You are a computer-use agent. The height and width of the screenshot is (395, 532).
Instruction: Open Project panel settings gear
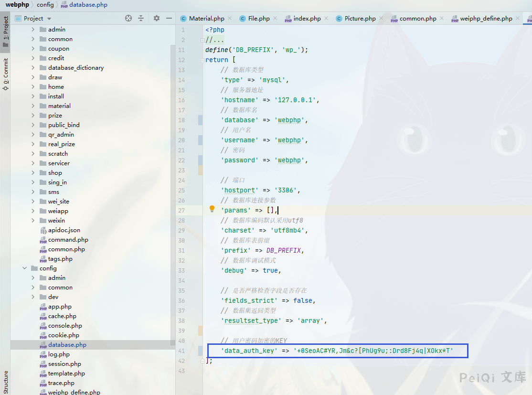pyautogui.click(x=157, y=18)
